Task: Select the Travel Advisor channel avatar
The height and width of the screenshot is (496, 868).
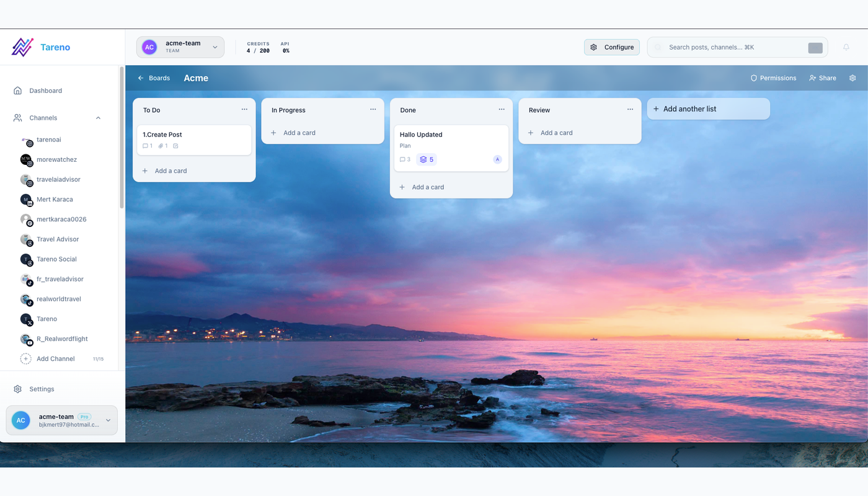Action: (26, 239)
